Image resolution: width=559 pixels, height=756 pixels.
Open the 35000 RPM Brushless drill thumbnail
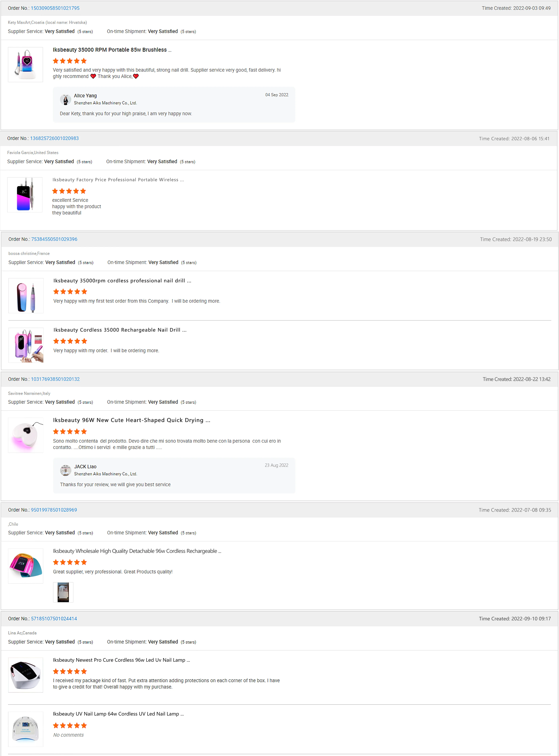coord(25,65)
